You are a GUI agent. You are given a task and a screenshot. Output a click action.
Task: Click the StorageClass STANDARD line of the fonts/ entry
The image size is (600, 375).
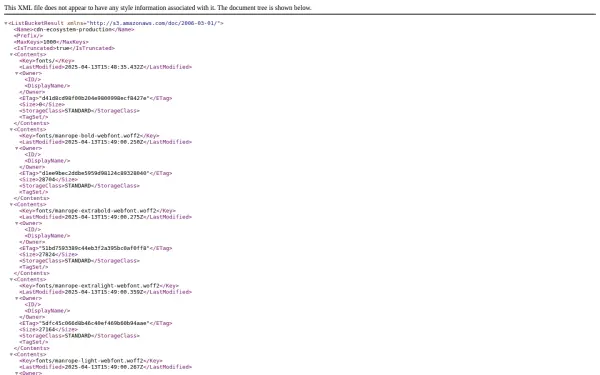(80, 111)
